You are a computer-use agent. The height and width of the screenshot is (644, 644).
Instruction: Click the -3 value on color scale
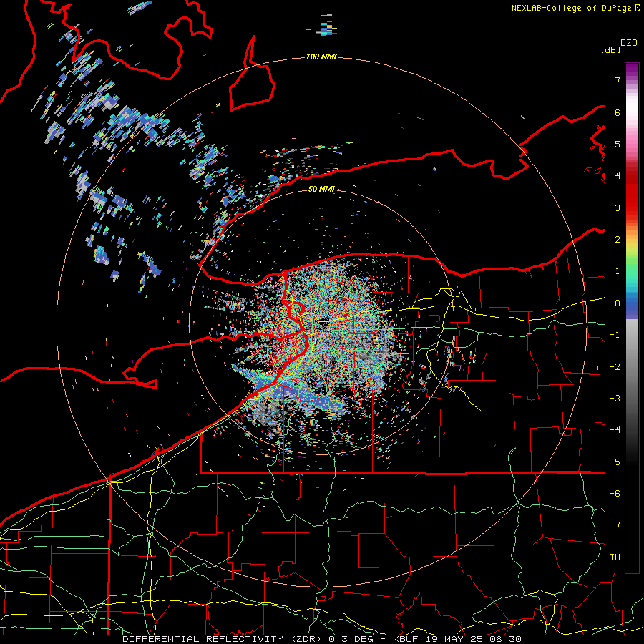[x=615, y=399]
